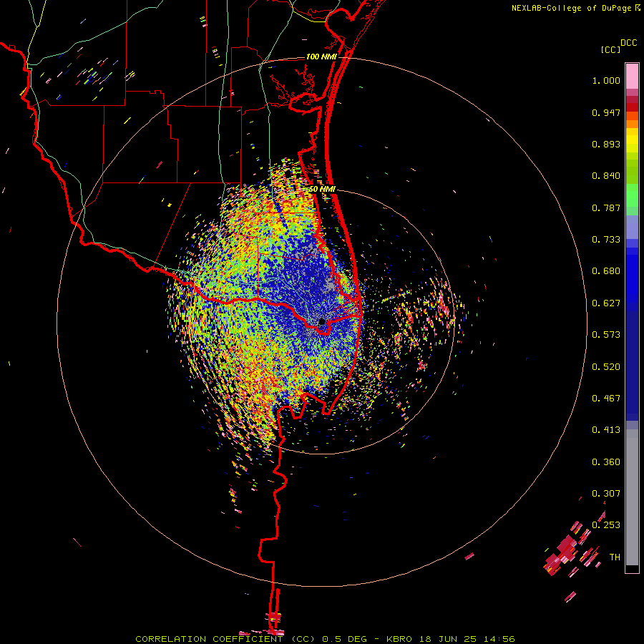This screenshot has width=644, height=644.
Task: Click the 1.000 legend value
Action: 606,80
